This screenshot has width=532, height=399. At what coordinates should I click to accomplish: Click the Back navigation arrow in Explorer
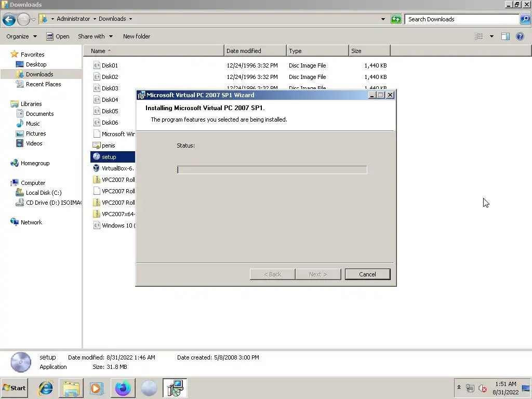pyautogui.click(x=9, y=20)
